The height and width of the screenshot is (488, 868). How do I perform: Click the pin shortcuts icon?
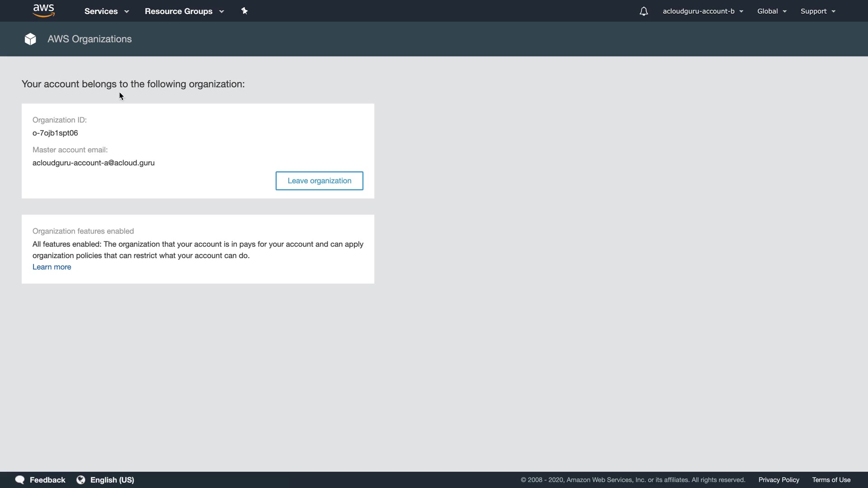pyautogui.click(x=245, y=11)
